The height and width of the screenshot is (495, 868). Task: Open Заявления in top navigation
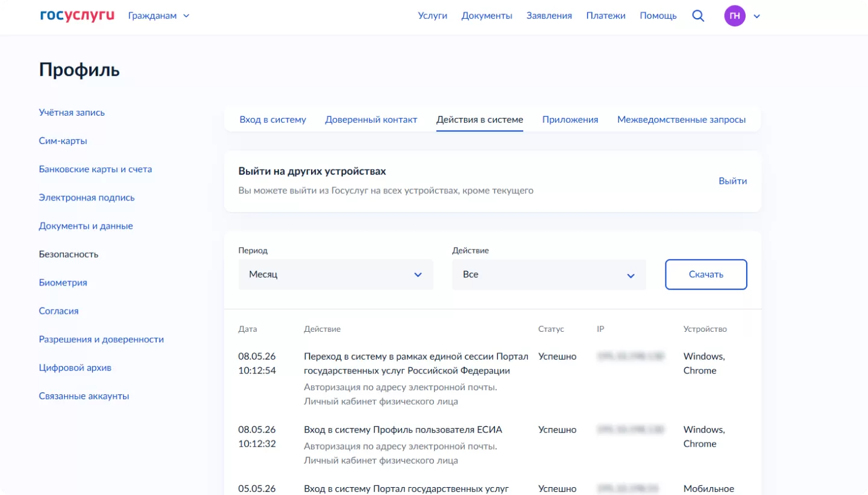pos(549,16)
